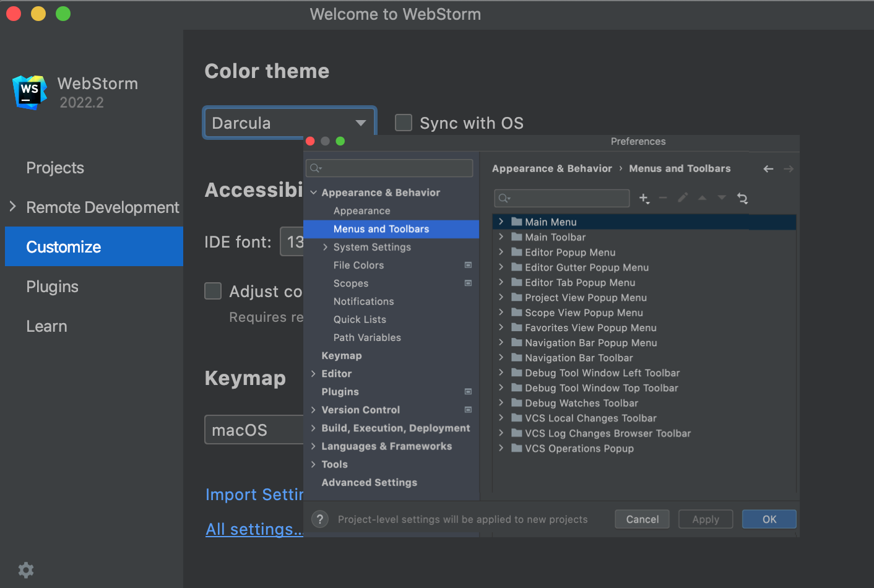Viewport: 874px width, 588px height.
Task: Select Scope View Popup Menu row
Action: (644, 313)
